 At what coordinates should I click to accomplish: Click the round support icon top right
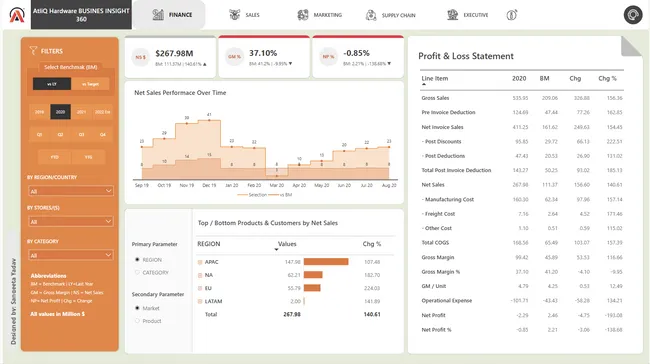633,15
